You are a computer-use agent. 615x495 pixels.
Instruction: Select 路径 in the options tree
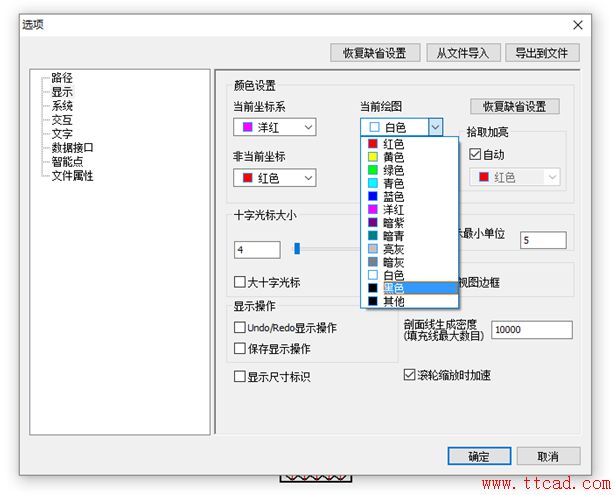(62, 78)
